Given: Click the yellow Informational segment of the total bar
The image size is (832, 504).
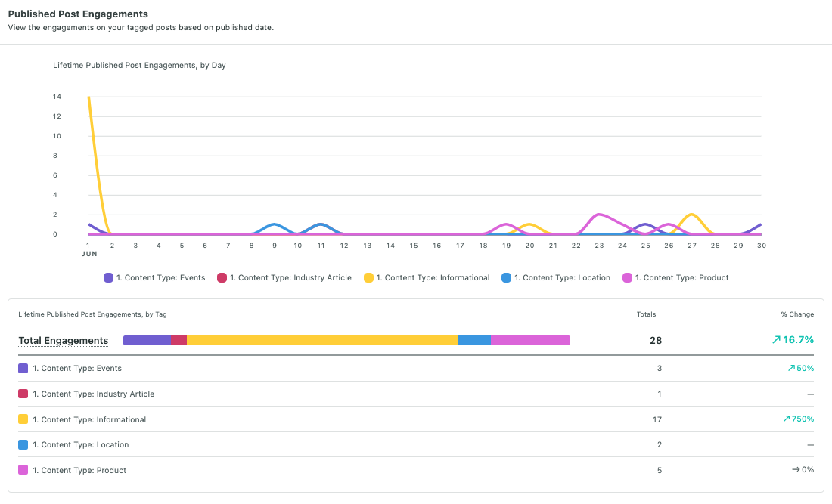Looking at the screenshot, I should (323, 340).
